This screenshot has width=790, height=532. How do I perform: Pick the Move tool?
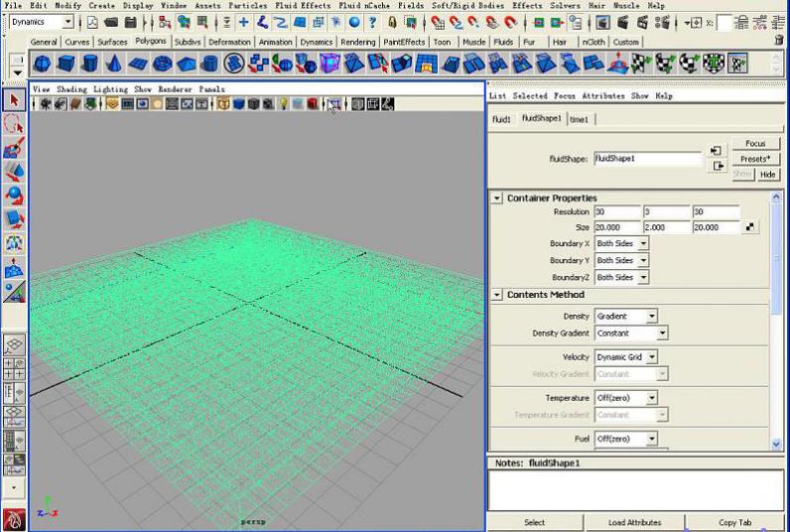tap(14, 172)
